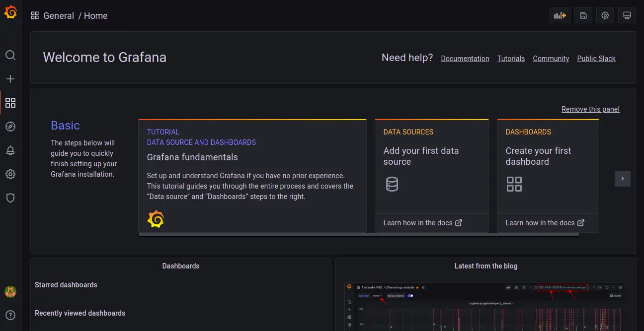Viewport: 644px width, 331px height.
Task: Click the Welcome to Grafana heading
Action: 105,58
